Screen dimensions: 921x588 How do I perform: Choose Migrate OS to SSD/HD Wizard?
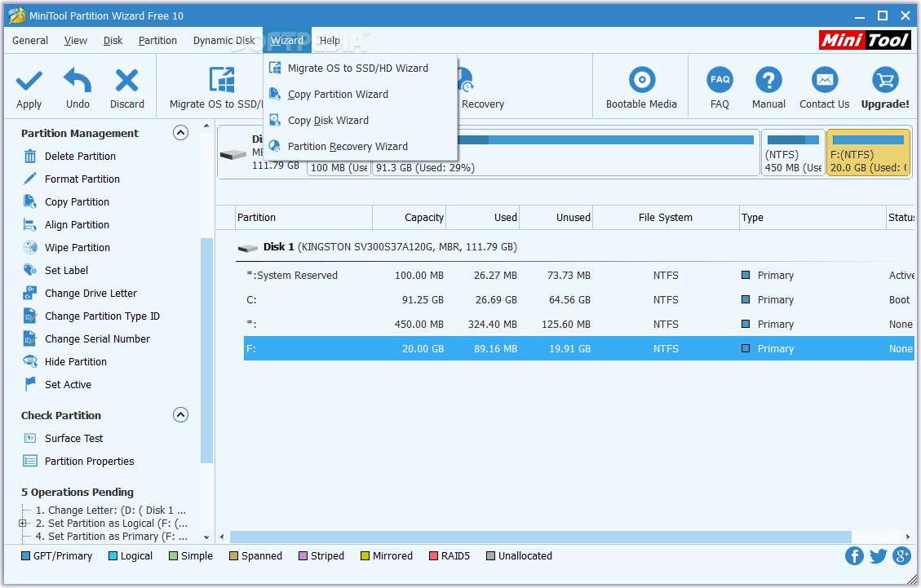[360, 69]
